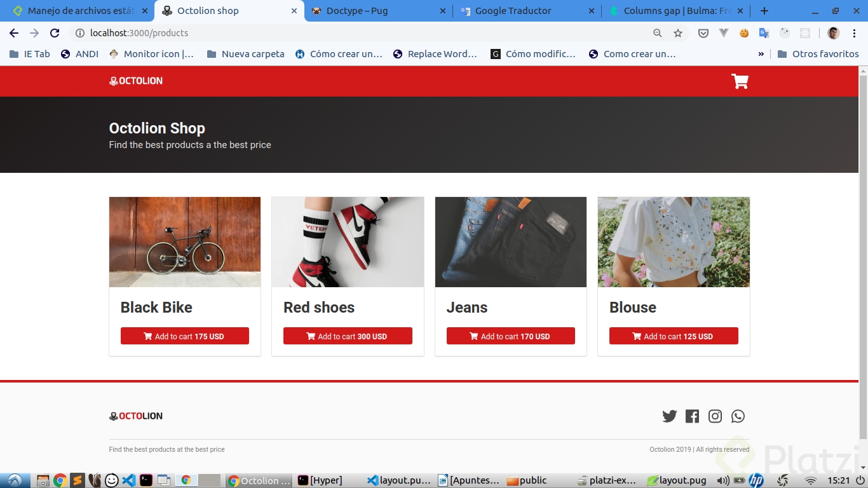This screenshot has width=868, height=488.
Task: Click the Octolion logo in the top navbar
Action: [x=135, y=81]
